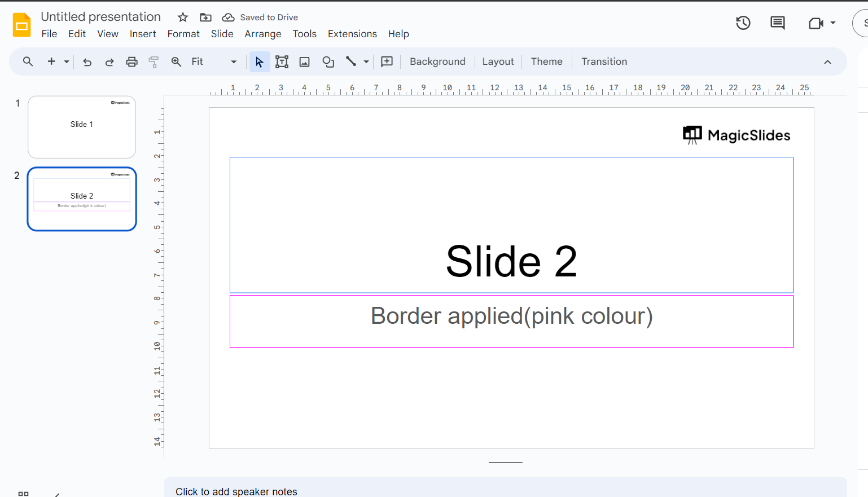
Task: Open version history clock icon
Action: coord(743,23)
